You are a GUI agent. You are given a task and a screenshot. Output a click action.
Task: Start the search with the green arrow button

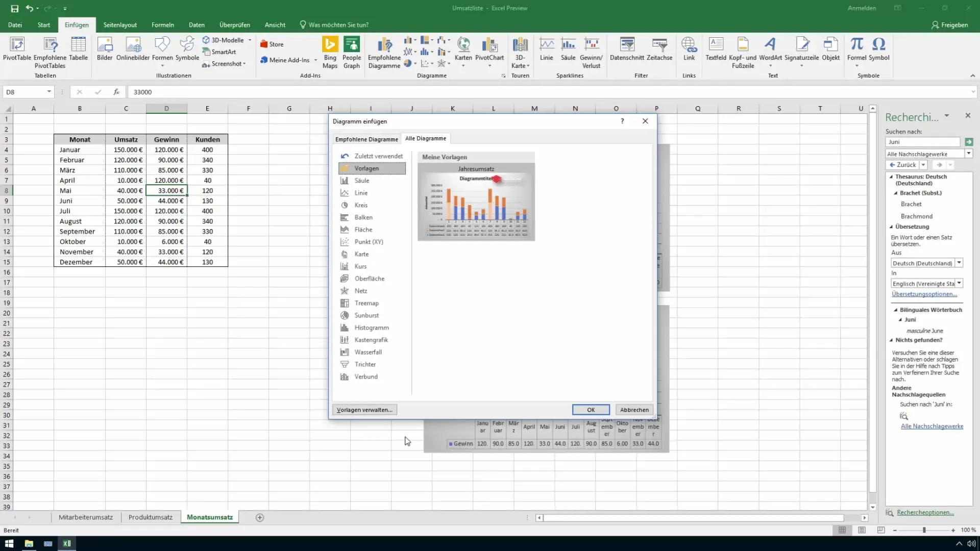[969, 142]
